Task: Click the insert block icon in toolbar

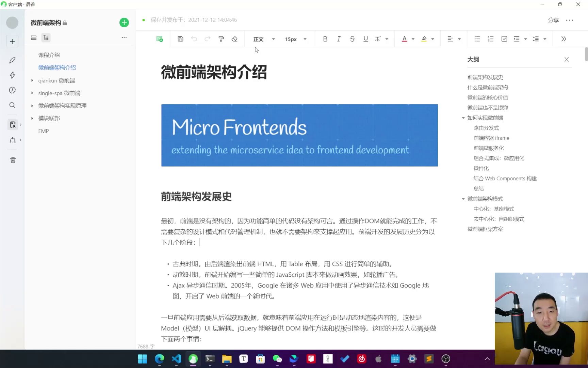Action: pos(160,39)
